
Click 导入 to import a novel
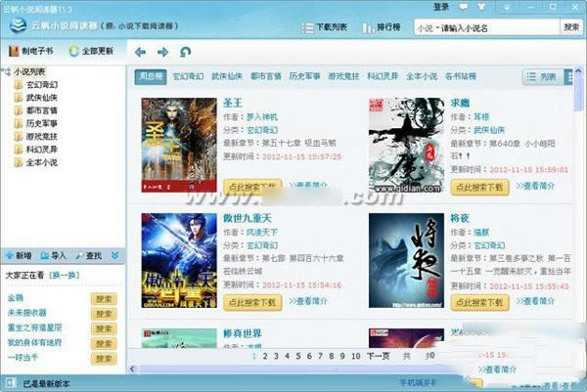click(53, 255)
